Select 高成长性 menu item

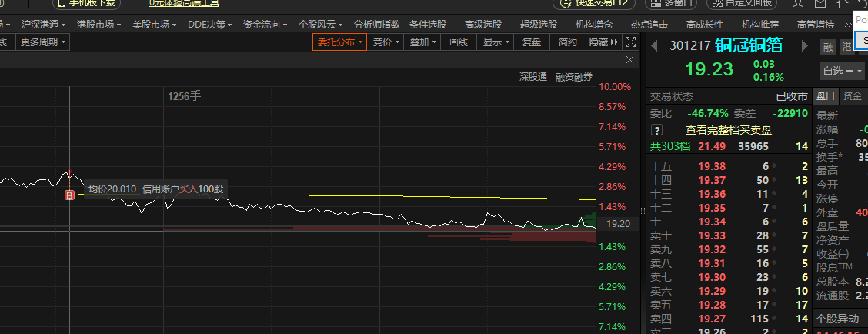coord(705,25)
